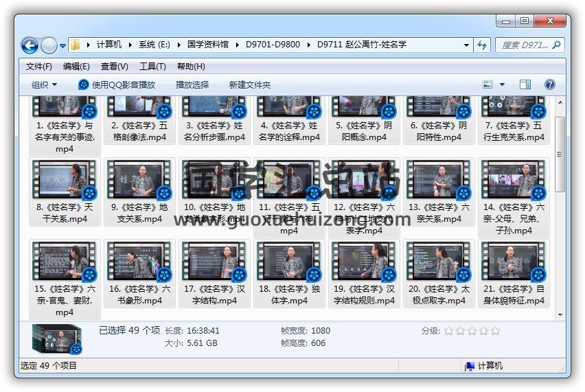Open the help question mark icon
This screenshot has width=585, height=392.
click(549, 84)
